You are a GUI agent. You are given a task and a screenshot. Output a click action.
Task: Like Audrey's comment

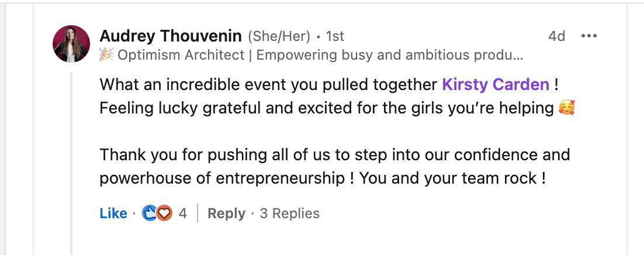[113, 213]
